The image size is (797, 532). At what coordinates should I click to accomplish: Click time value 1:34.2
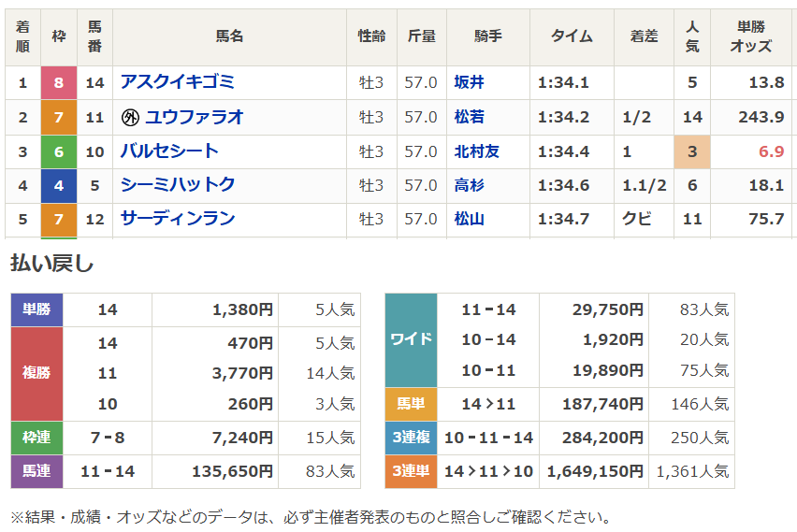[x=563, y=118]
